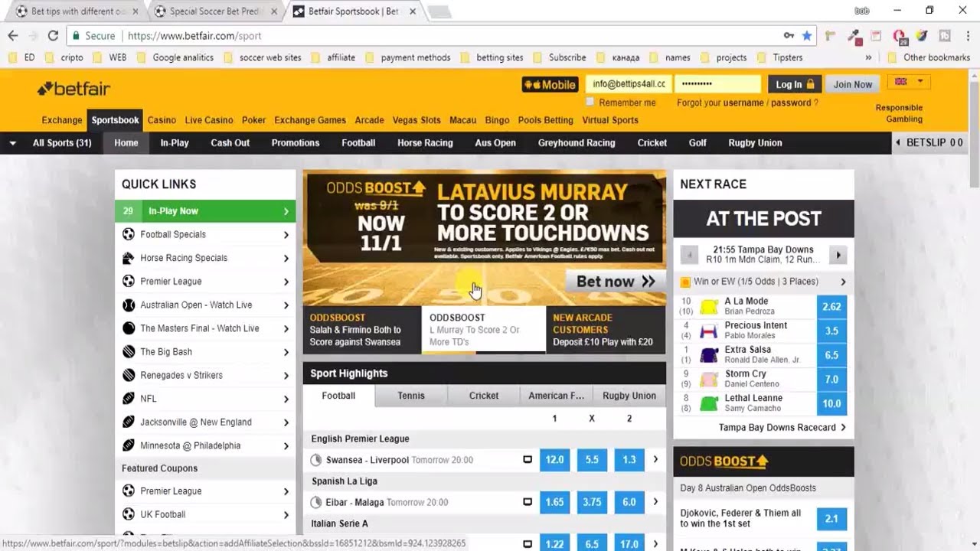Viewport: 980px width, 551px height.
Task: Click the browser address bar URL
Action: 194,36
